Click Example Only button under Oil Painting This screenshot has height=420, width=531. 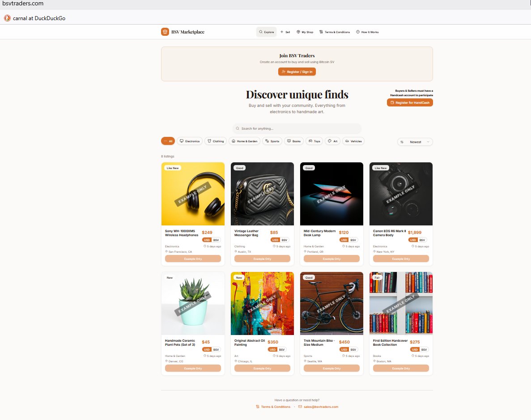tap(263, 368)
